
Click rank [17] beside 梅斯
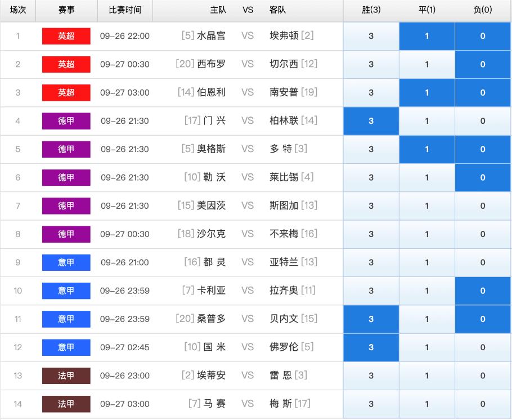pyautogui.click(x=302, y=403)
